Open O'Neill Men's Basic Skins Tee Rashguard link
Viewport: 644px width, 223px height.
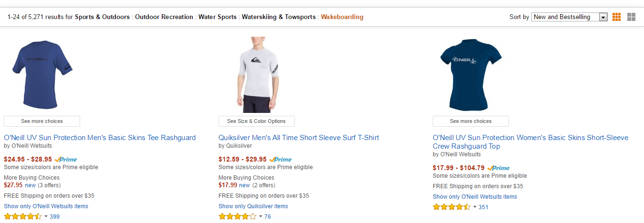[x=100, y=138]
